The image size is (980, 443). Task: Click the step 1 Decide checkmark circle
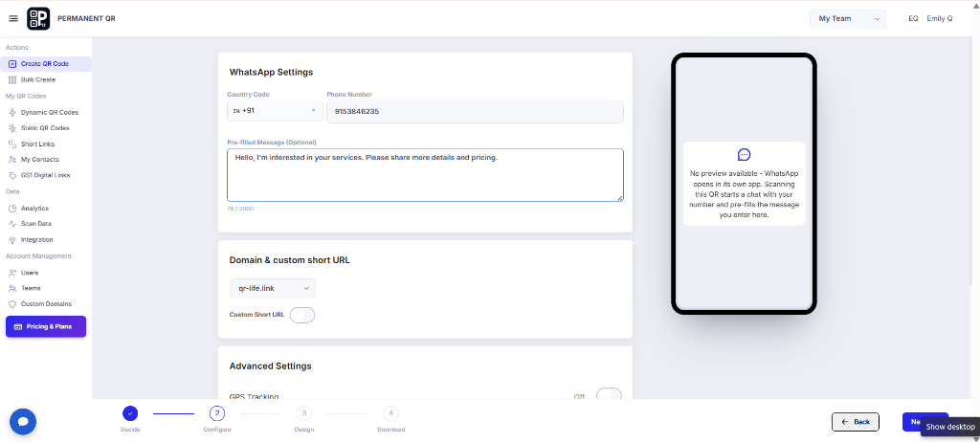(130, 413)
